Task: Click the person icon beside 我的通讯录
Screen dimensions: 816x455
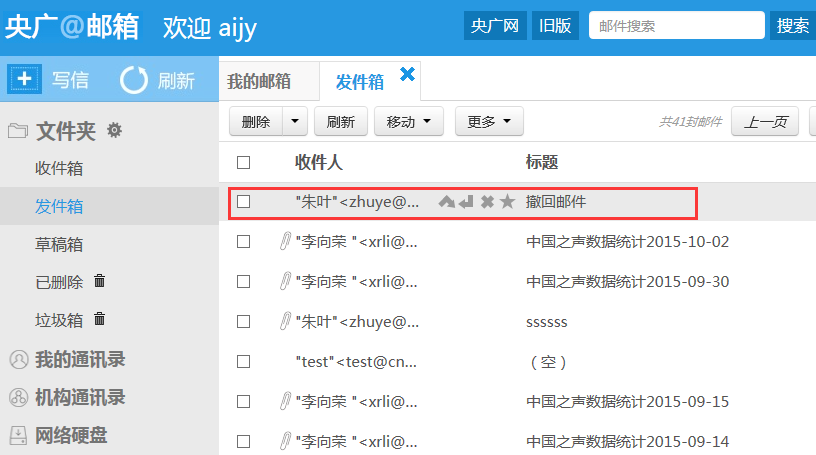Action: pos(19,360)
